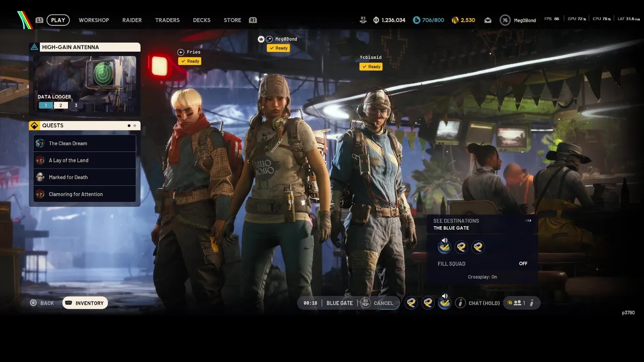This screenshot has width=644, height=362.
Task: Click the rainbow ARC Raiders logo
Action: pyautogui.click(x=24, y=20)
